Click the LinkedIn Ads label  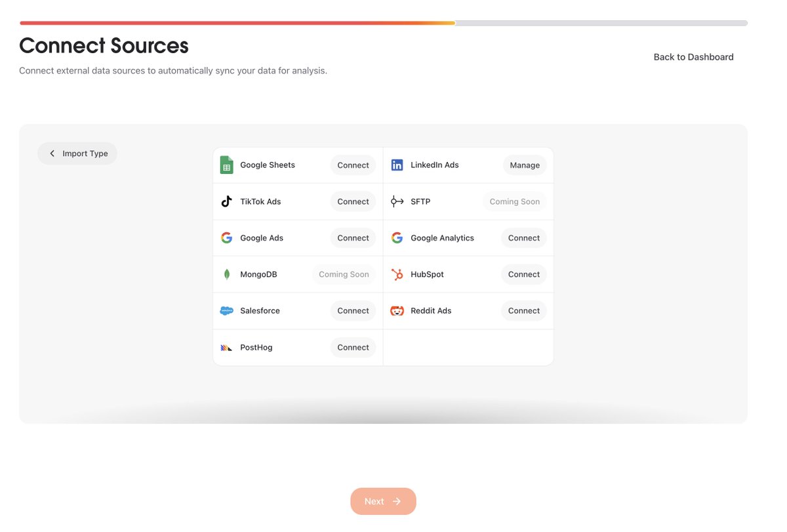point(435,165)
